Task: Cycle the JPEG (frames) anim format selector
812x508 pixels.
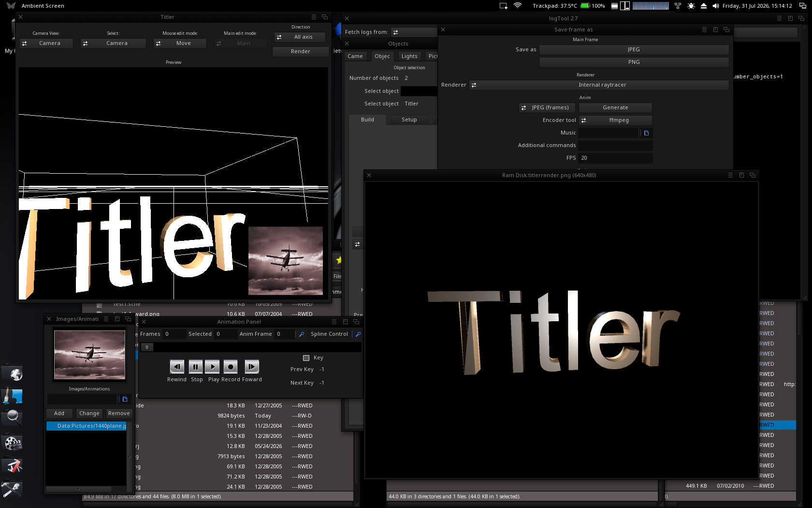Action: [x=547, y=108]
